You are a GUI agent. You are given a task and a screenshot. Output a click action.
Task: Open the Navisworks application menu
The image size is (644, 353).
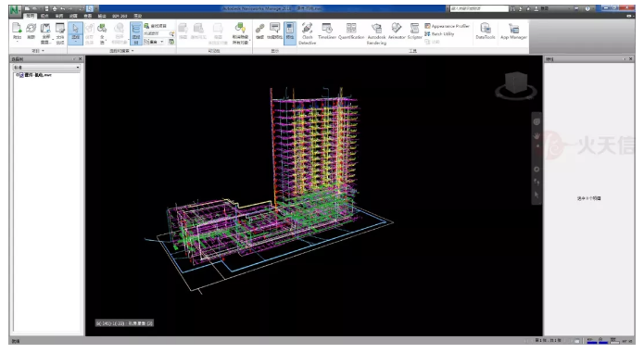[x=15, y=10]
